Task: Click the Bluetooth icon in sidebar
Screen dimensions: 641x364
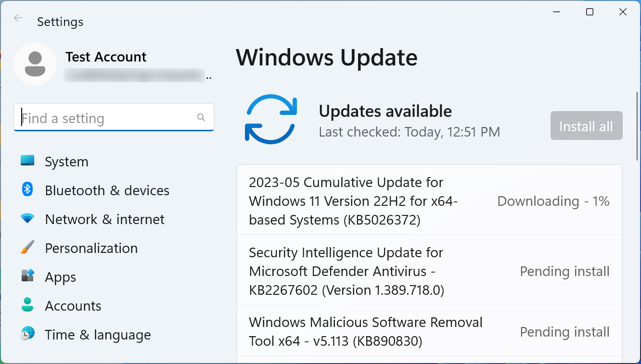Action: click(x=27, y=189)
